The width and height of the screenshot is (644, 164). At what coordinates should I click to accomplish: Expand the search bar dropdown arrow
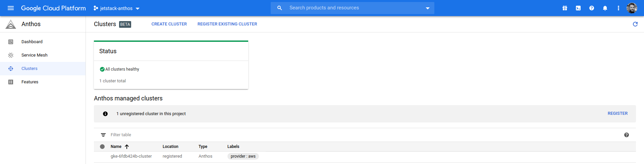(428, 8)
